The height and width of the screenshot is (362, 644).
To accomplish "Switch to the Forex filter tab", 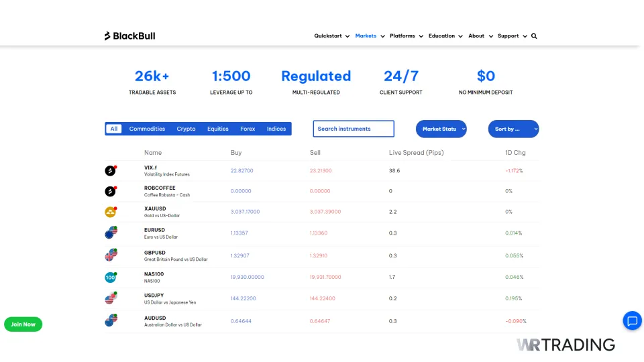I will [x=248, y=129].
